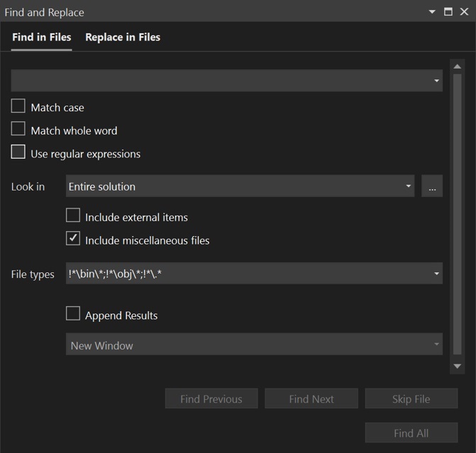Check the Include external items checkbox
This screenshot has height=453, width=476.
(x=73, y=216)
